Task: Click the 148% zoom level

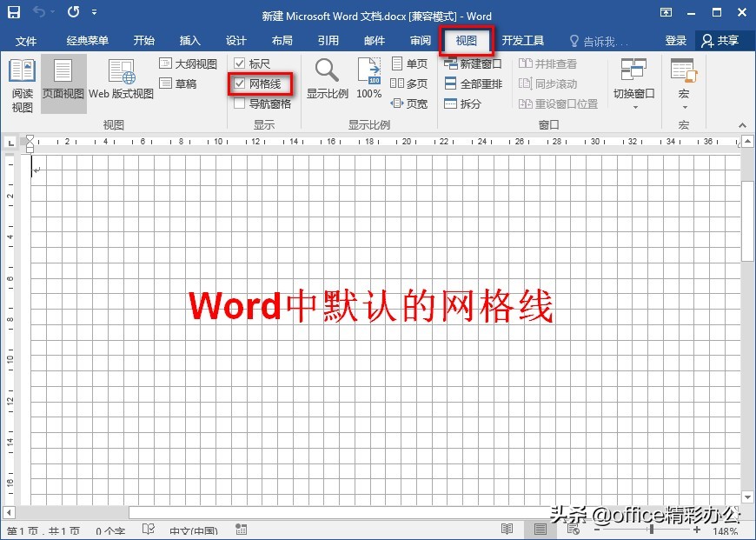Action: [x=726, y=532]
